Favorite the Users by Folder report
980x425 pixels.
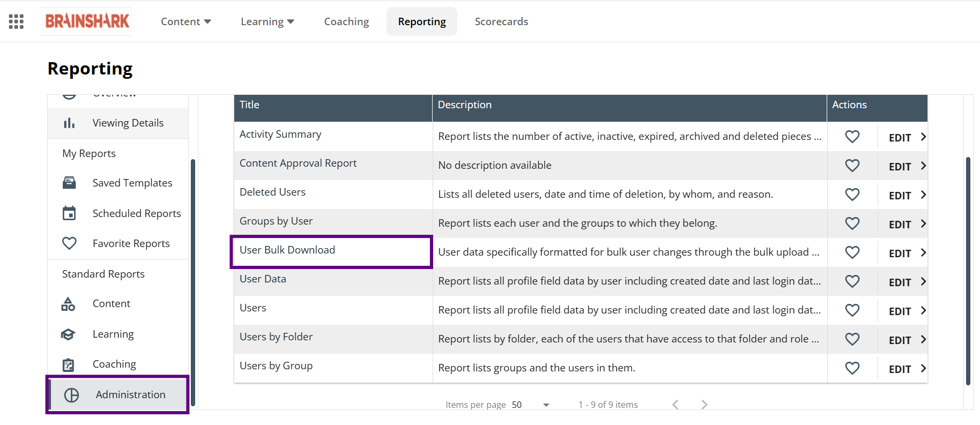(x=852, y=339)
